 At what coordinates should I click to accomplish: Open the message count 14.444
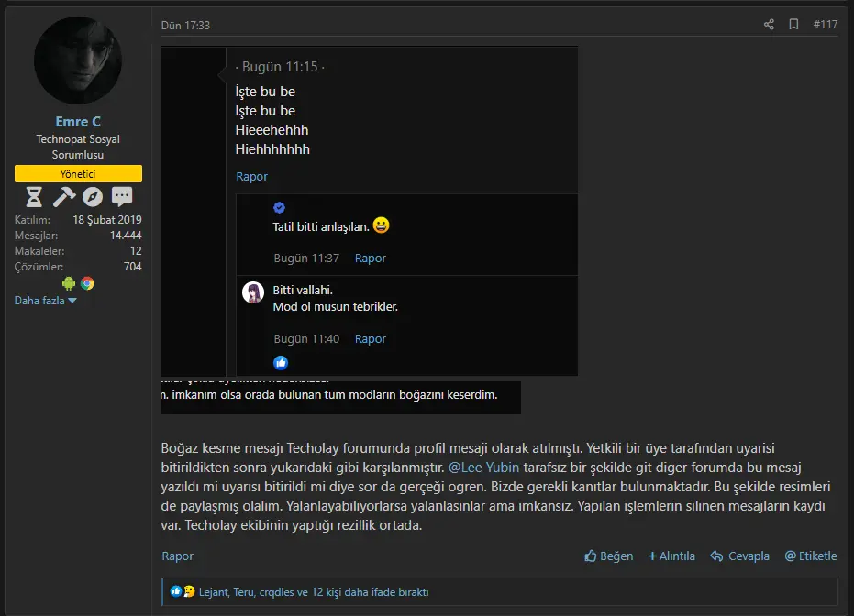(x=126, y=236)
